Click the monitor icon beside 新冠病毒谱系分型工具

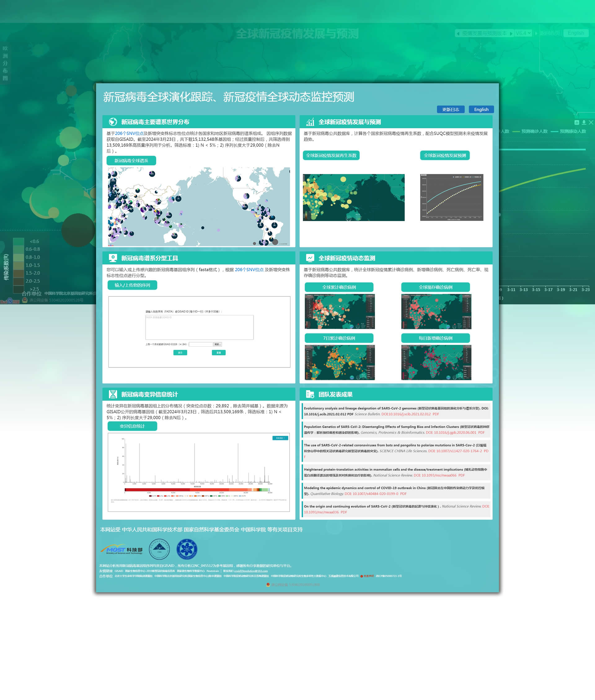point(113,258)
